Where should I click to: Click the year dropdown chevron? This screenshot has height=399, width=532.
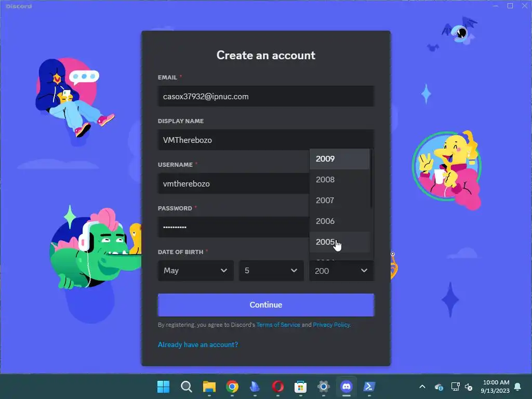(x=364, y=270)
